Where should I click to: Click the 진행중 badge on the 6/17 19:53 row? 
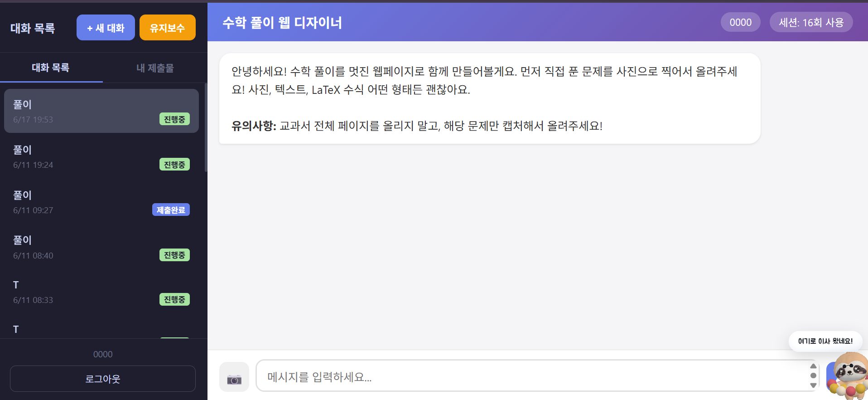coord(174,119)
